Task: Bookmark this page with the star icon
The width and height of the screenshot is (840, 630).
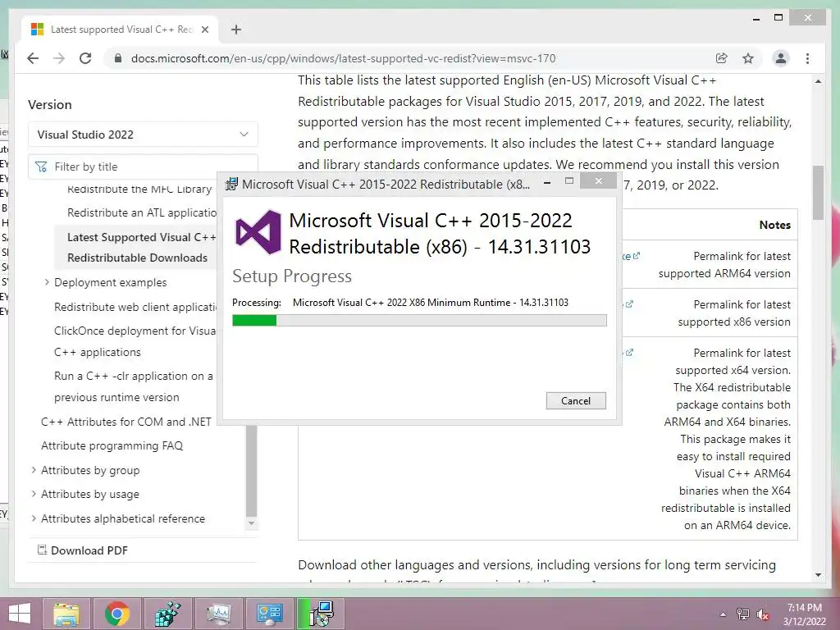Action: coord(748,58)
